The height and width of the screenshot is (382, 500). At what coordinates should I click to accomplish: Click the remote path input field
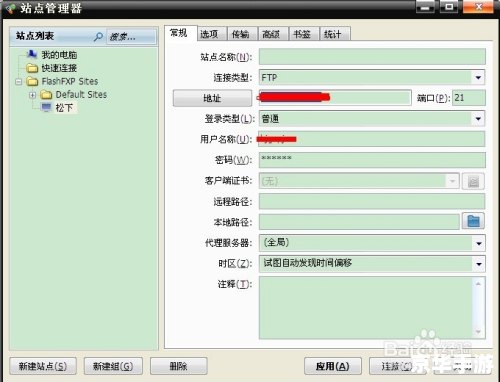click(372, 201)
